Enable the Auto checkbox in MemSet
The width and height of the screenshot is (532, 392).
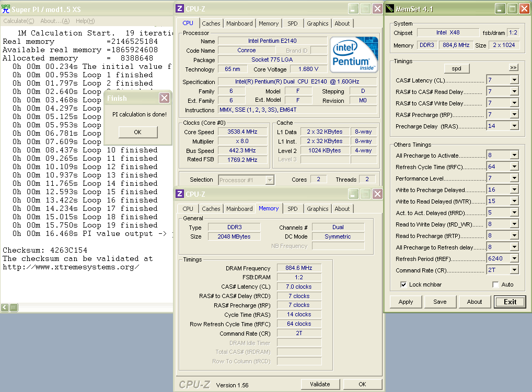(x=495, y=284)
